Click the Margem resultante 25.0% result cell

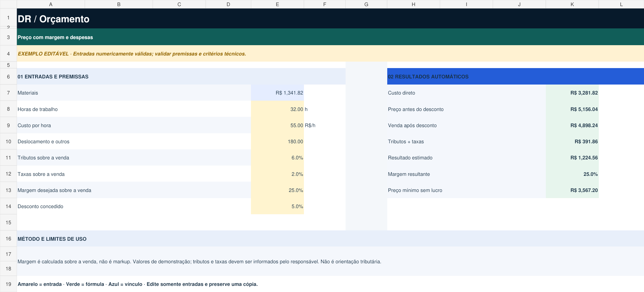tap(572, 174)
